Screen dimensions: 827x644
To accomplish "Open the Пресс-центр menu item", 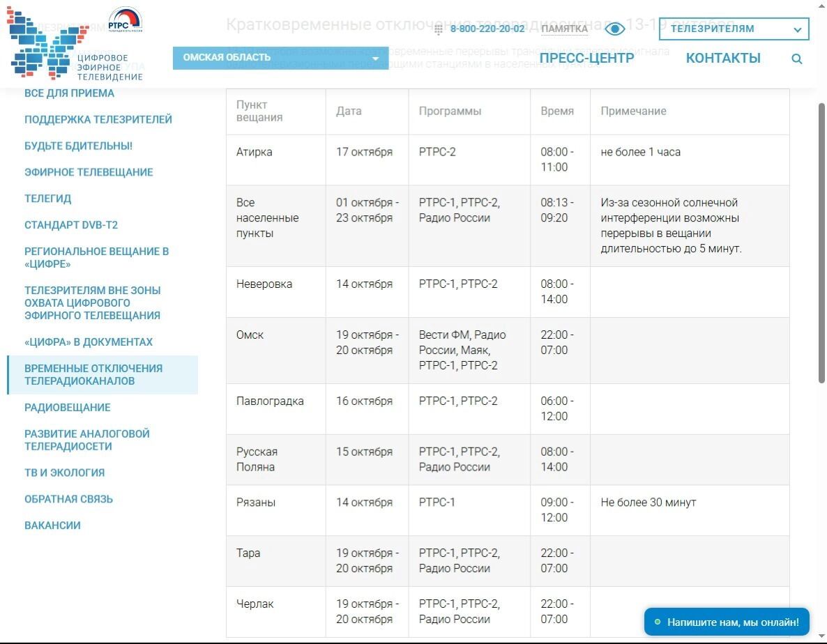I will click(586, 59).
